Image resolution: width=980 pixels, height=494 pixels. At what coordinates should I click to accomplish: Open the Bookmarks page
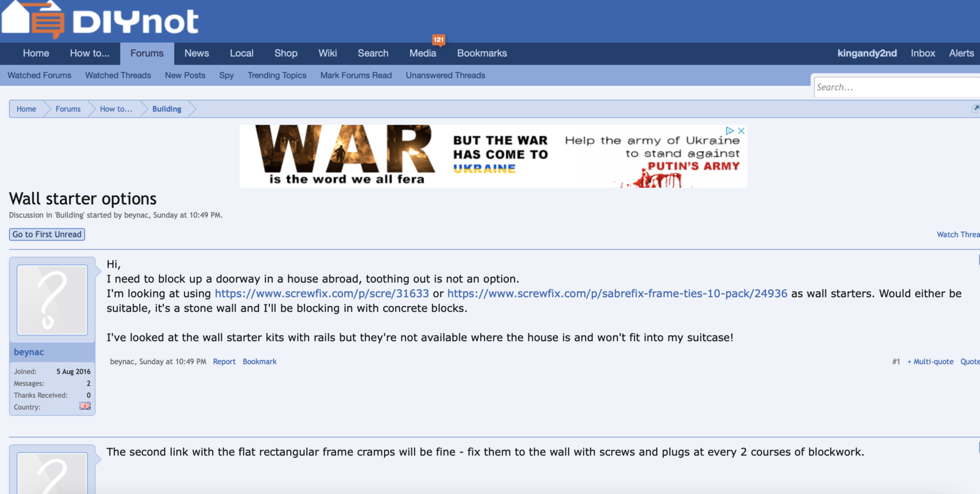pos(482,53)
